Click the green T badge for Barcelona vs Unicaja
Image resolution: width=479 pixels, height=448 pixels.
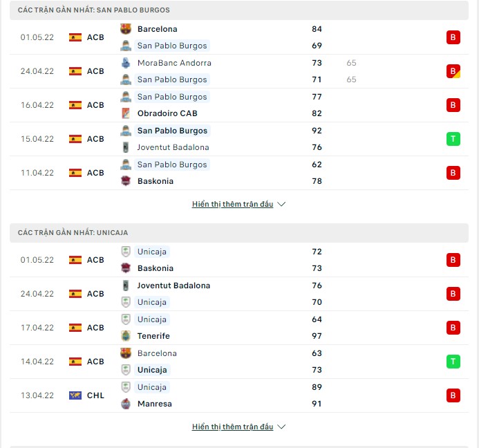click(453, 362)
